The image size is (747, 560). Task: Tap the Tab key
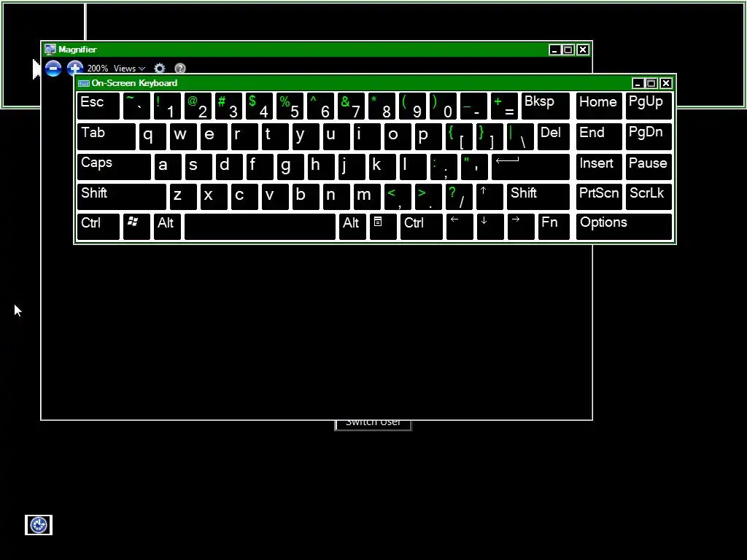pos(107,136)
